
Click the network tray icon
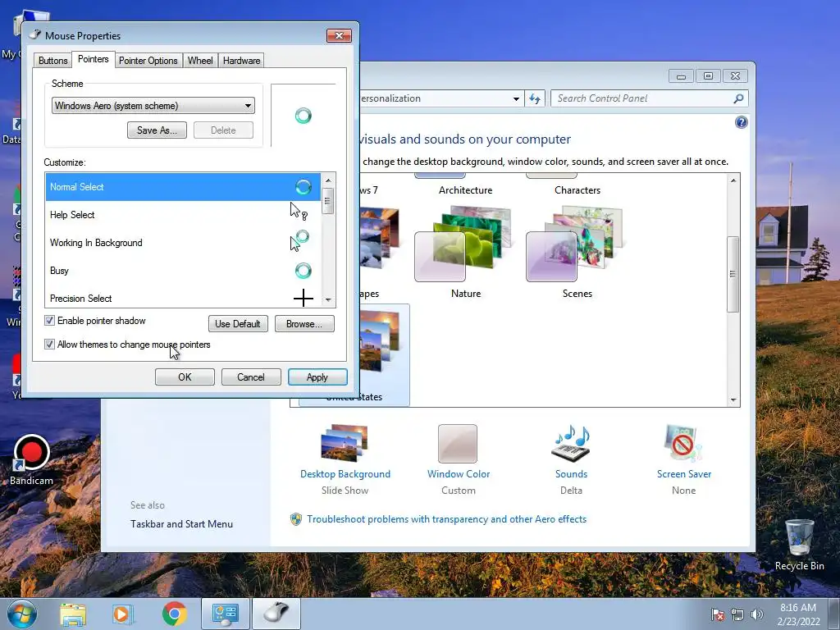[737, 614]
